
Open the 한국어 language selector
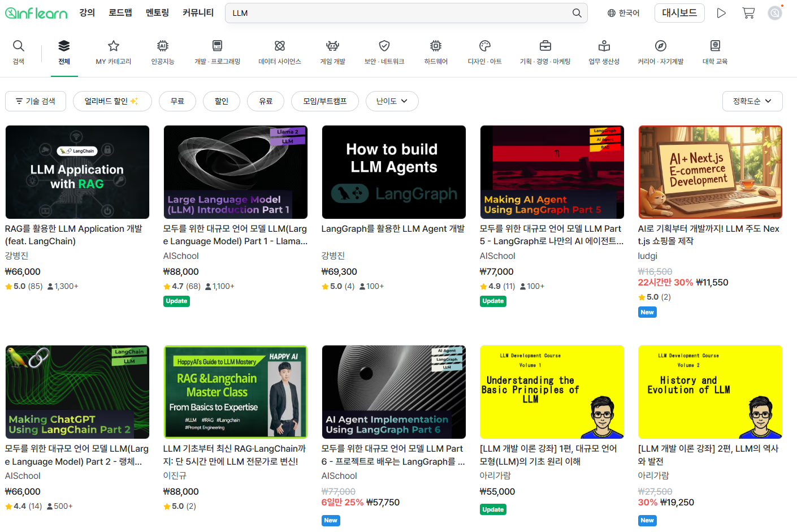coord(623,13)
